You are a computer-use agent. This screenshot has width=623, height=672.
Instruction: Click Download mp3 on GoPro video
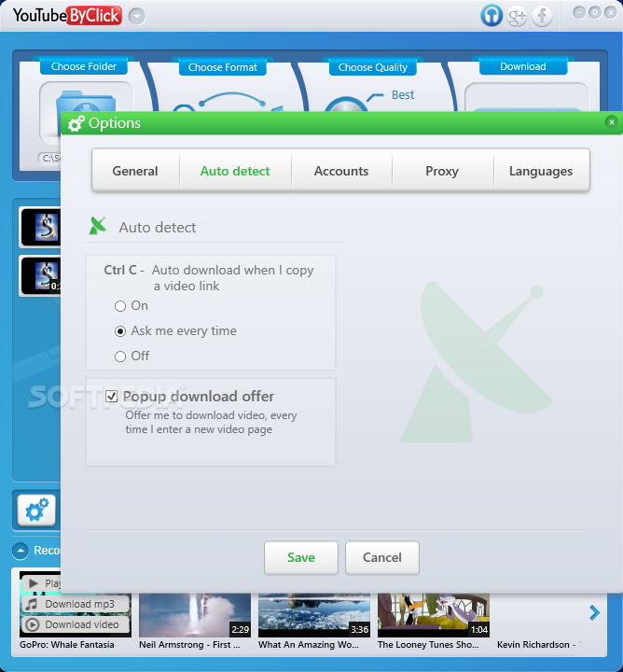[75, 604]
